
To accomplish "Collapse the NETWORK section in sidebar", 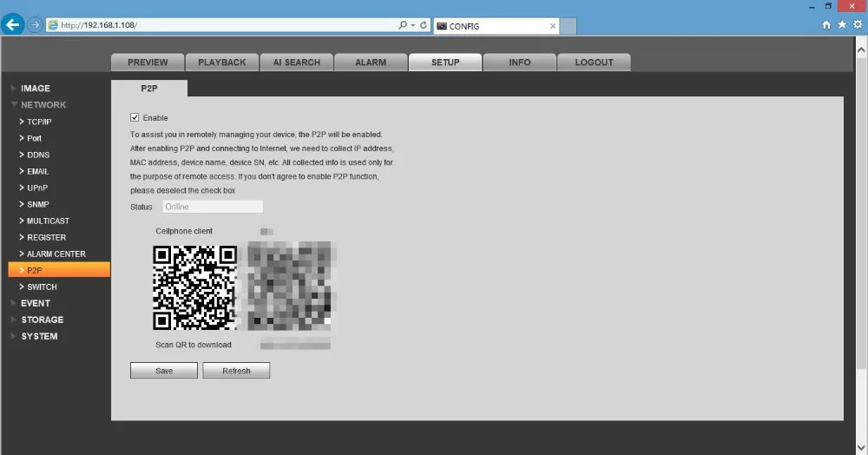I will point(43,104).
